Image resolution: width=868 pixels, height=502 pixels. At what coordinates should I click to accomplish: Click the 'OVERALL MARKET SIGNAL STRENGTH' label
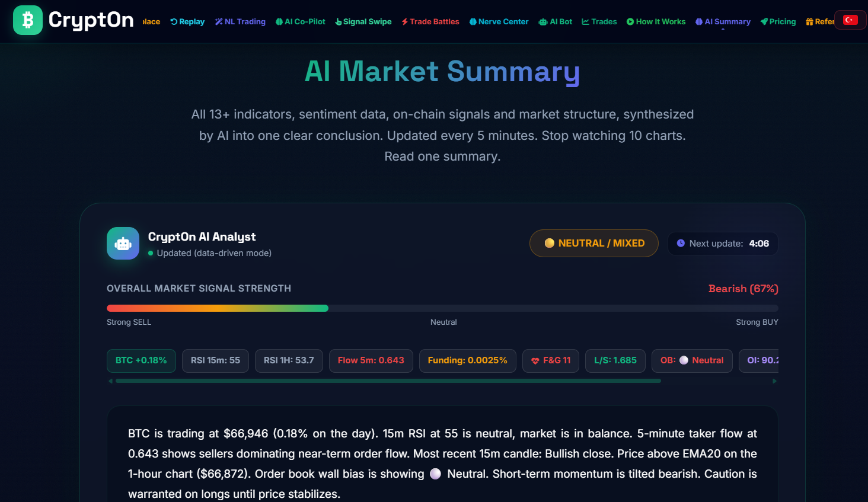point(199,289)
